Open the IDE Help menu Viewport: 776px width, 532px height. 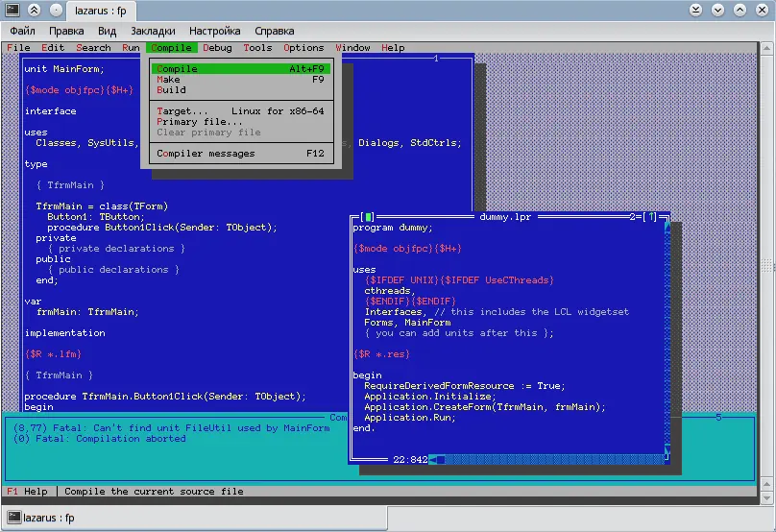[393, 47]
